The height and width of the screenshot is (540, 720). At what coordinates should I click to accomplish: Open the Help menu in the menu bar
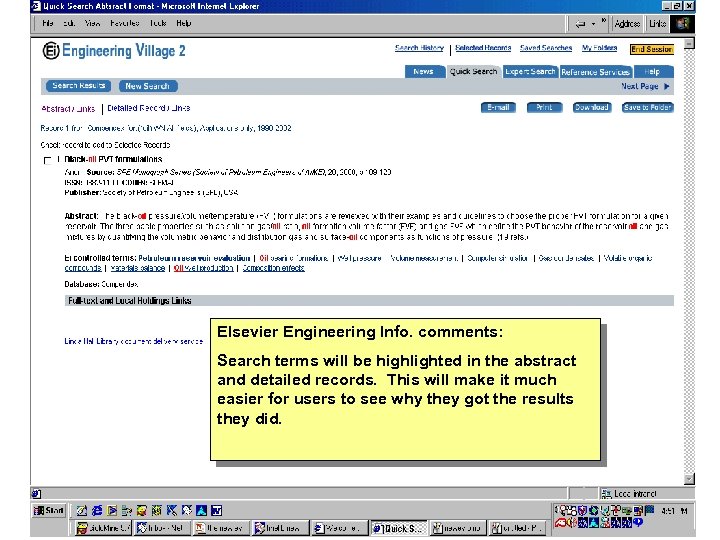pos(184,23)
